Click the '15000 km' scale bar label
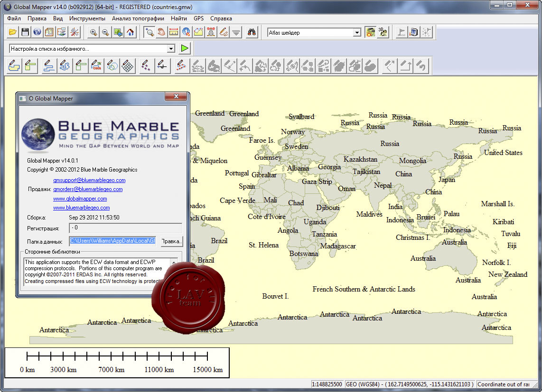542x392 pixels. [x=208, y=370]
